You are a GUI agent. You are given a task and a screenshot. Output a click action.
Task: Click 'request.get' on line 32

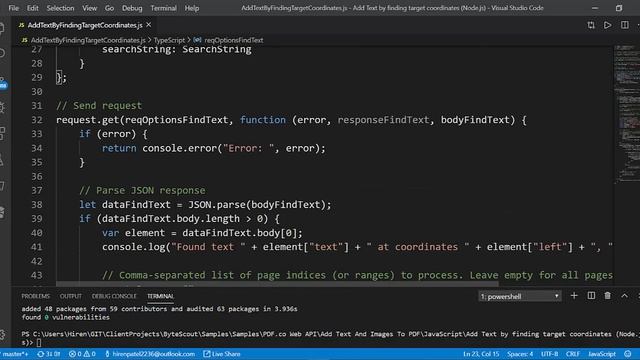coord(88,120)
